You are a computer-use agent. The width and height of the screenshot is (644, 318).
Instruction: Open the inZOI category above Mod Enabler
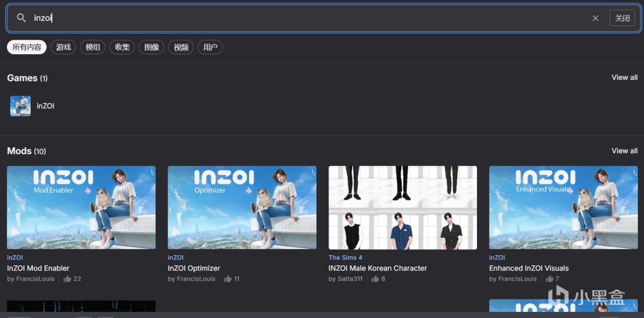[15, 257]
